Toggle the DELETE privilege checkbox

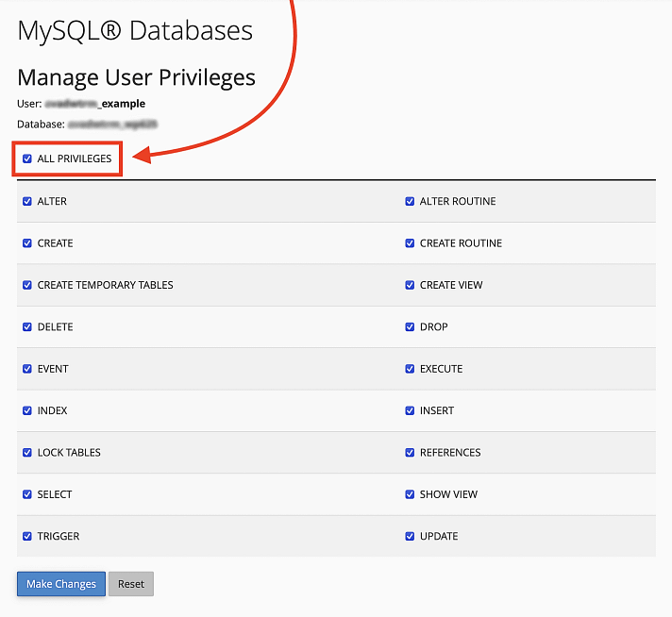pos(27,327)
